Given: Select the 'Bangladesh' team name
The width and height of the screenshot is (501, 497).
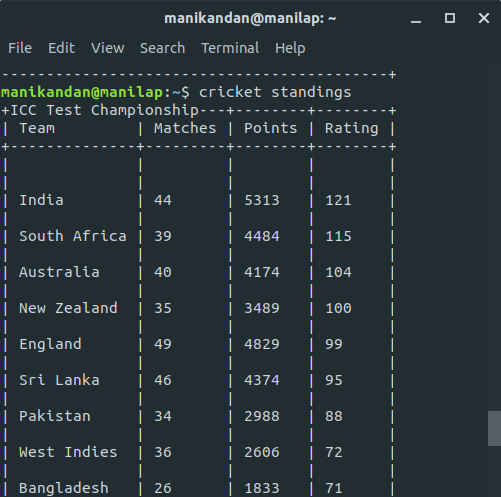Looking at the screenshot, I should [64, 488].
